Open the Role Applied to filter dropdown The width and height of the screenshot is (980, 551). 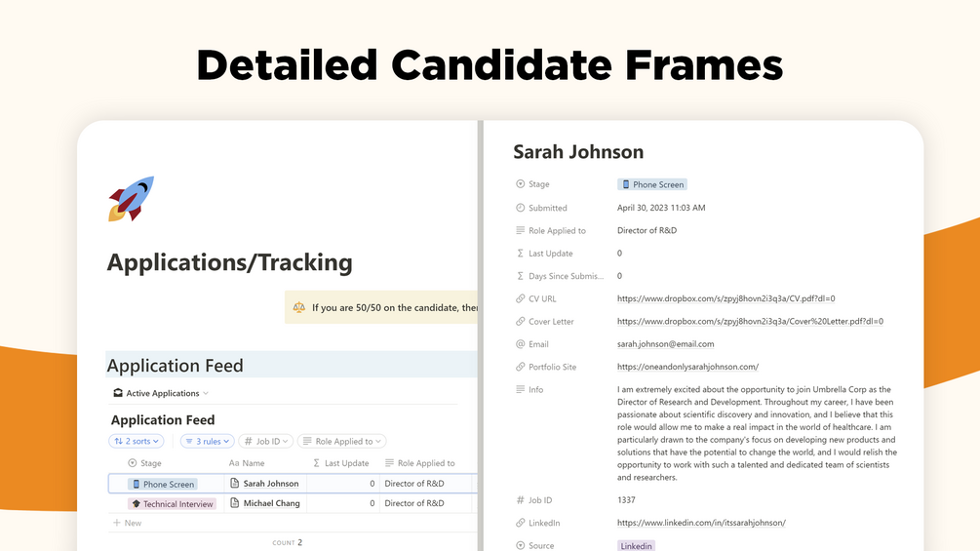coord(342,441)
